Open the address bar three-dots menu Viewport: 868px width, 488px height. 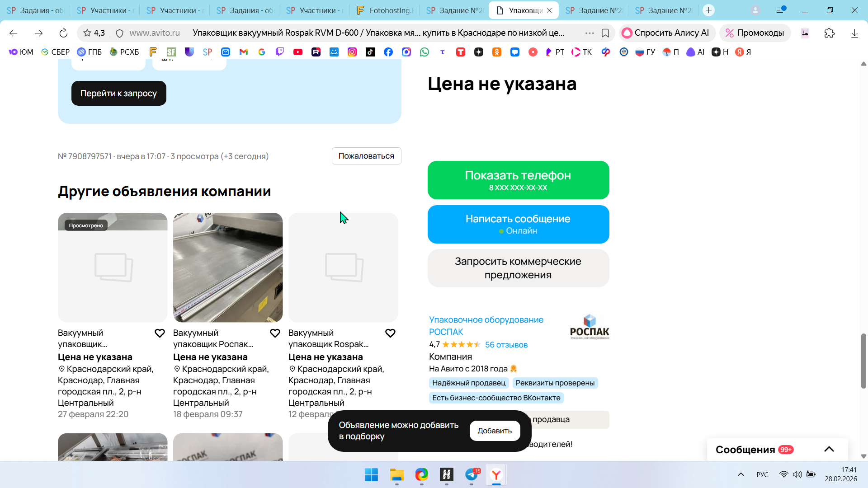(x=590, y=33)
